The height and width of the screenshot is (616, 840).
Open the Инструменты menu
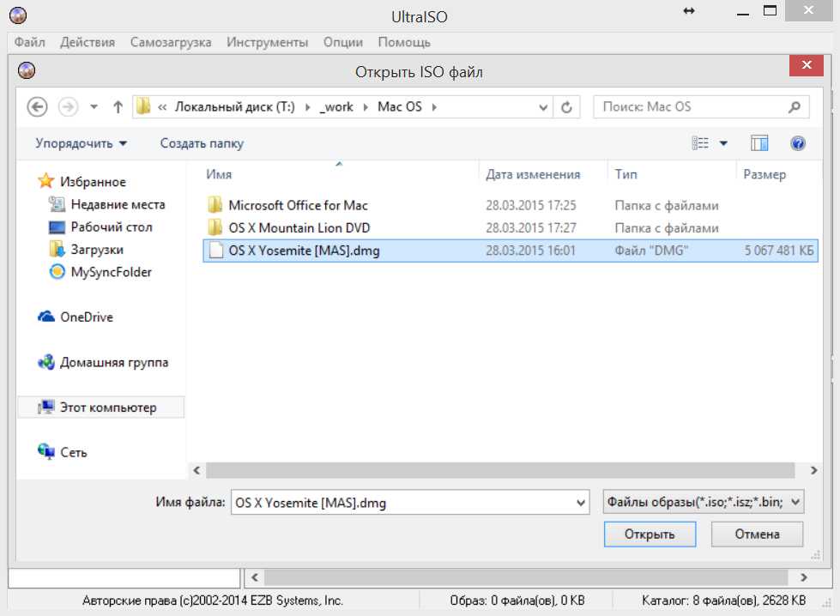click(268, 42)
